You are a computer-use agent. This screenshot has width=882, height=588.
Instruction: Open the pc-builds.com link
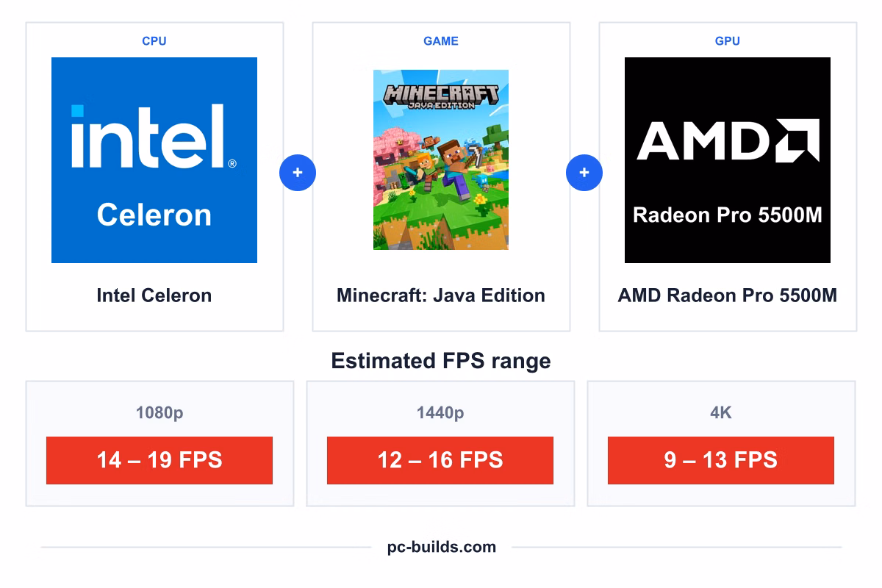pos(442,547)
